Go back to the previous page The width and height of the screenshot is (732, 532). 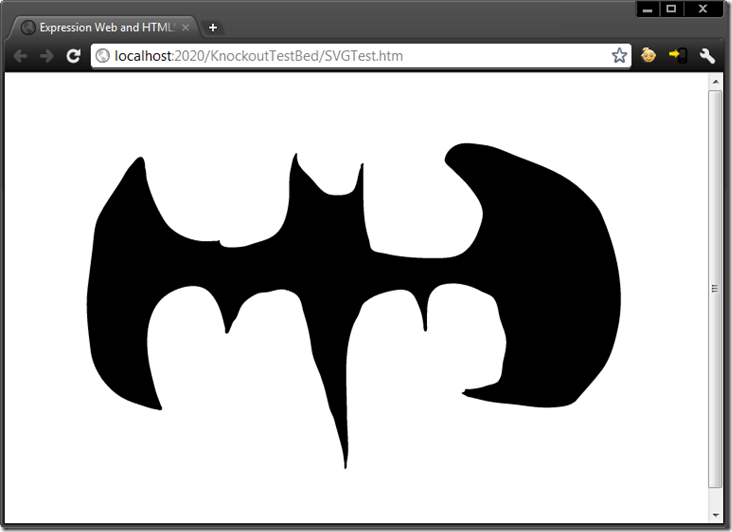pyautogui.click(x=20, y=56)
